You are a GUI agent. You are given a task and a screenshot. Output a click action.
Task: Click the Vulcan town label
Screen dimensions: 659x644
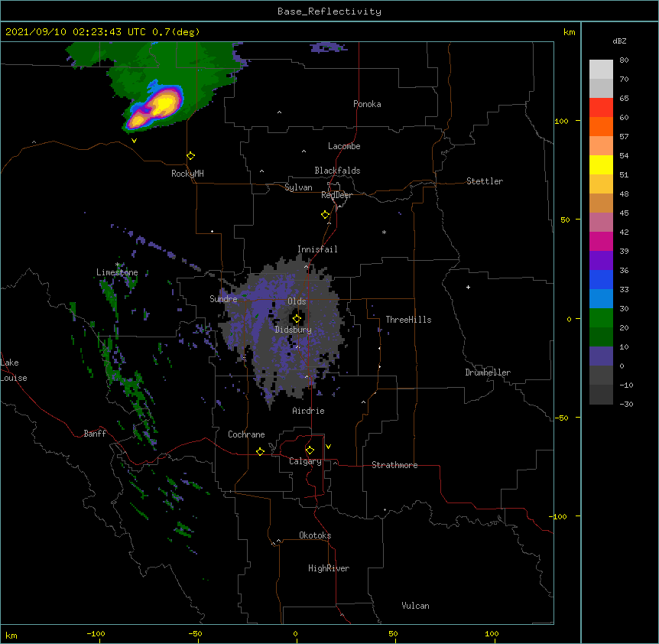coord(415,606)
